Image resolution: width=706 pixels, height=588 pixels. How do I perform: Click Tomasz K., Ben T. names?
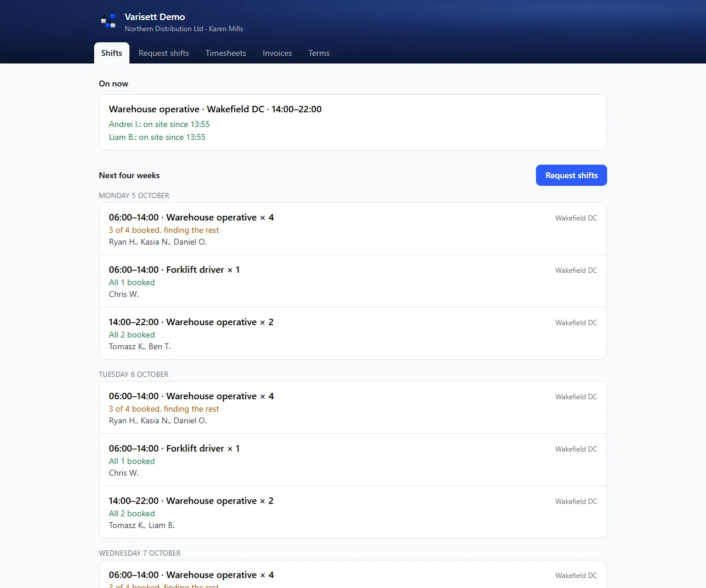[x=140, y=346]
